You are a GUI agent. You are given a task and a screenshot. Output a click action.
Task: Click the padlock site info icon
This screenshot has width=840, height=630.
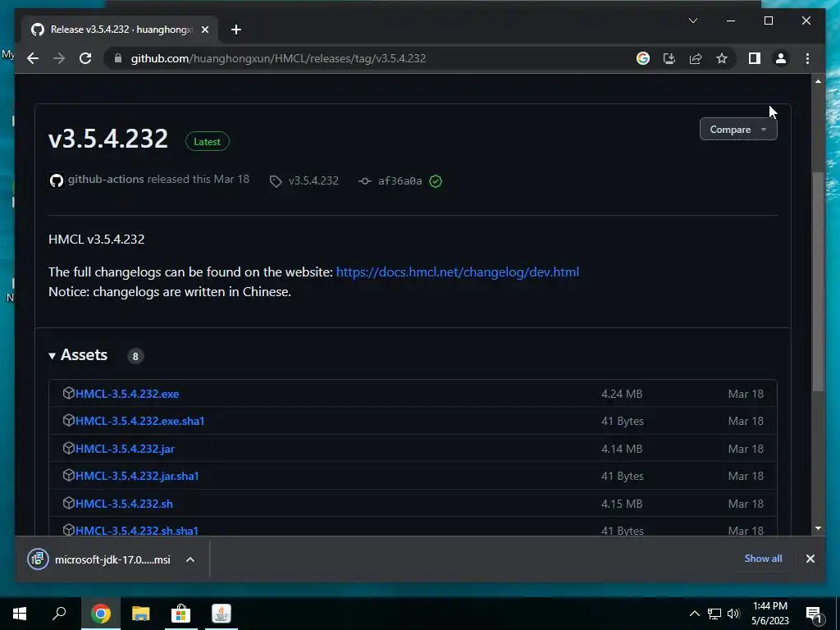pos(118,58)
